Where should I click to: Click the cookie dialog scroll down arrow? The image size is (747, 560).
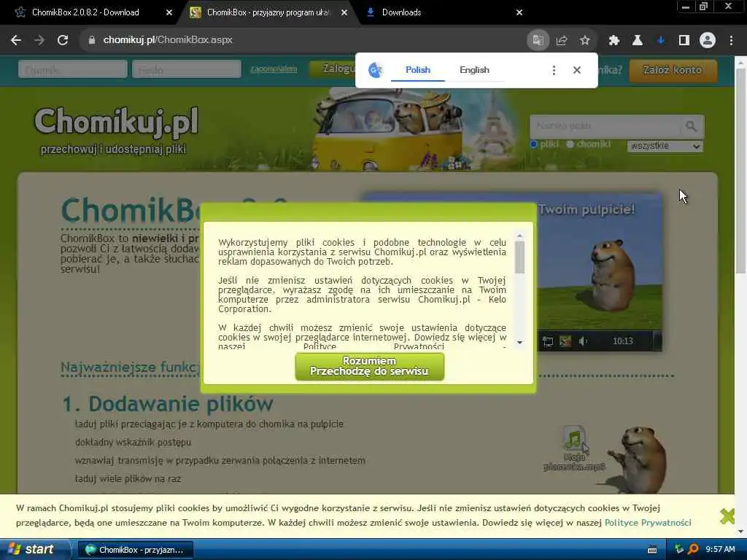coord(519,343)
